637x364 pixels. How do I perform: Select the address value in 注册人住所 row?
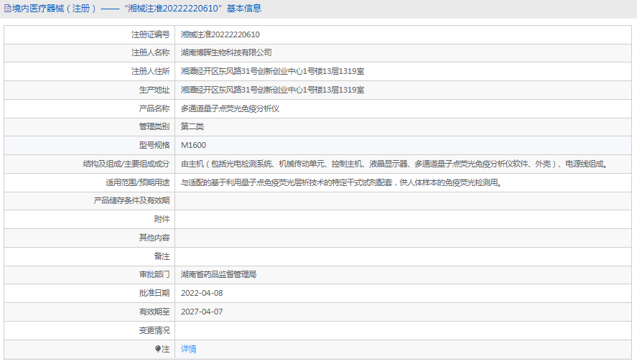tap(273, 72)
